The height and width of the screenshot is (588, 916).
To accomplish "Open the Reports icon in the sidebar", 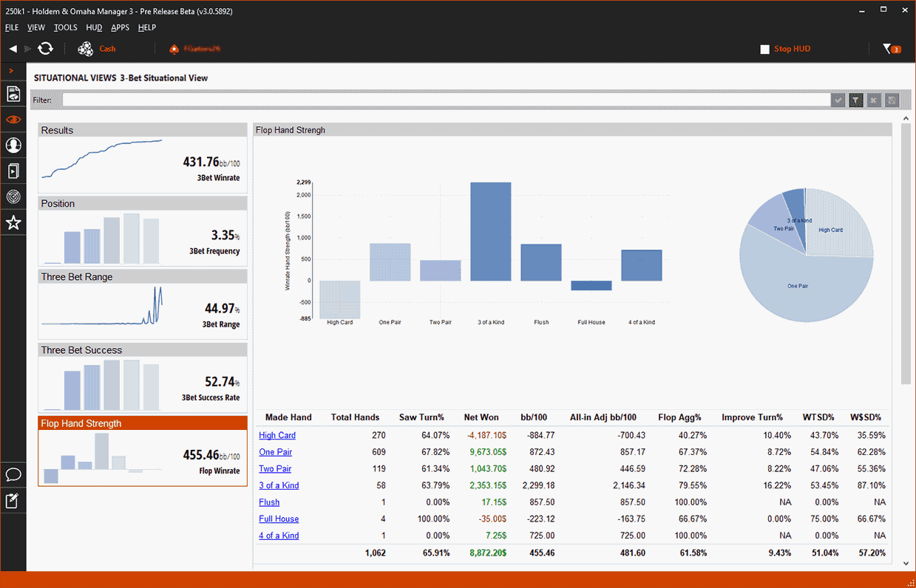I will tap(13, 94).
